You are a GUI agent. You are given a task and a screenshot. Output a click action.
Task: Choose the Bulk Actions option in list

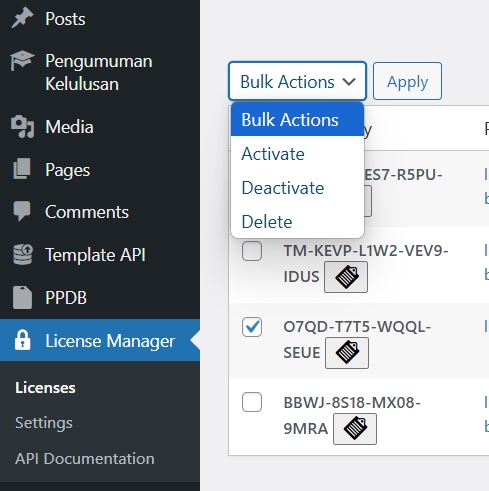point(297,120)
